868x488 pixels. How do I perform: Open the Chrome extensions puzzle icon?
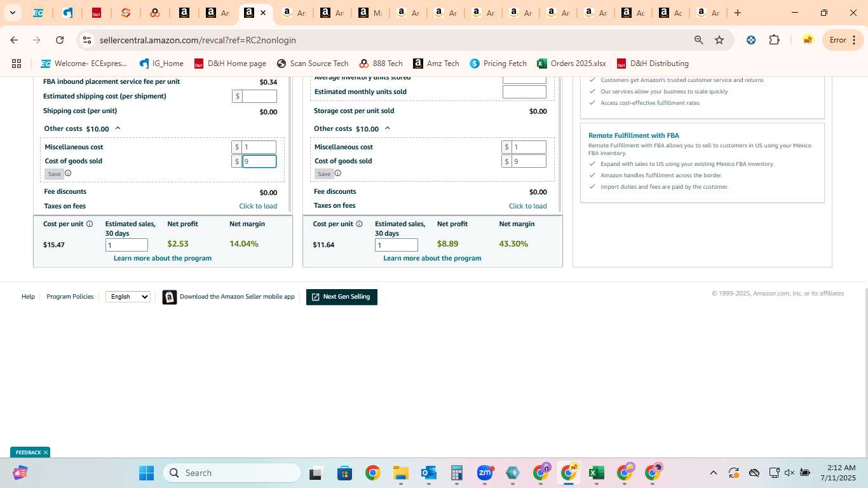coord(774,40)
